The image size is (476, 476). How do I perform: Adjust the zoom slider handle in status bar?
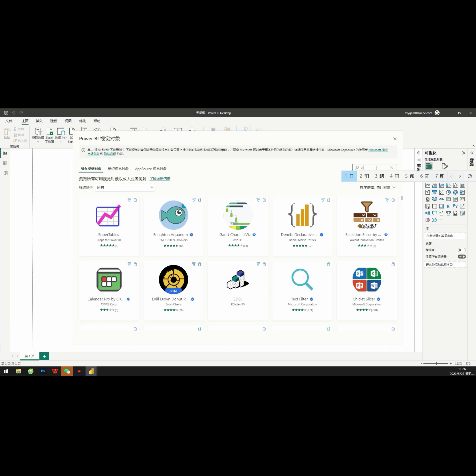point(436,364)
